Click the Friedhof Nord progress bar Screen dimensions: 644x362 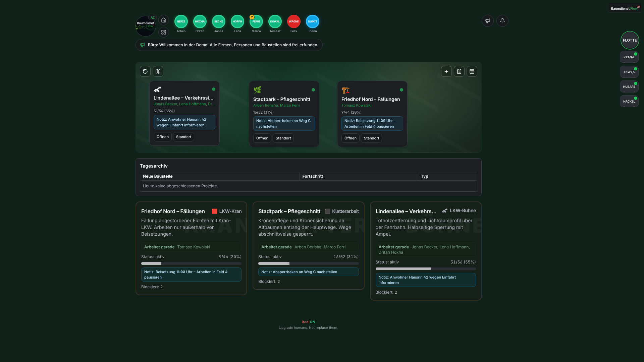coord(191,263)
